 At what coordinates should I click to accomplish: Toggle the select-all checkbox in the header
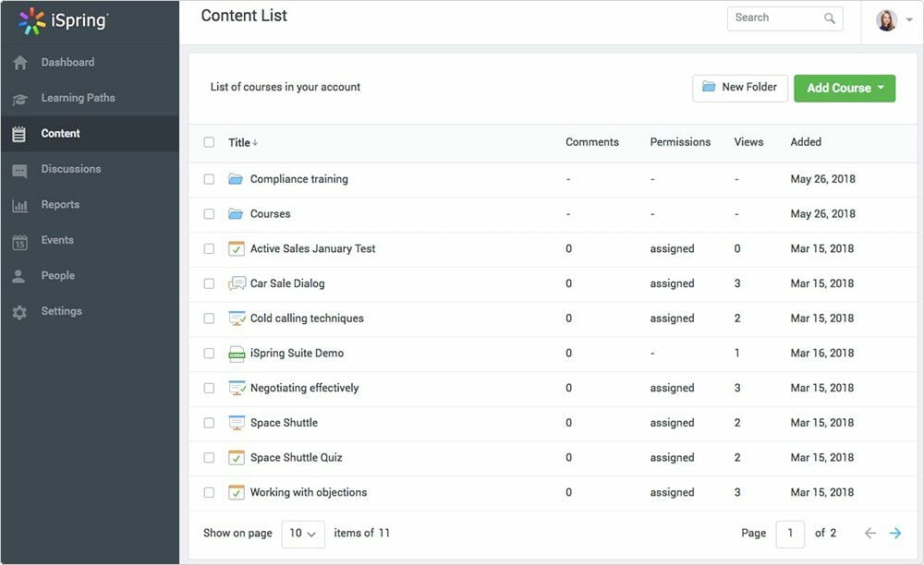pyautogui.click(x=209, y=141)
